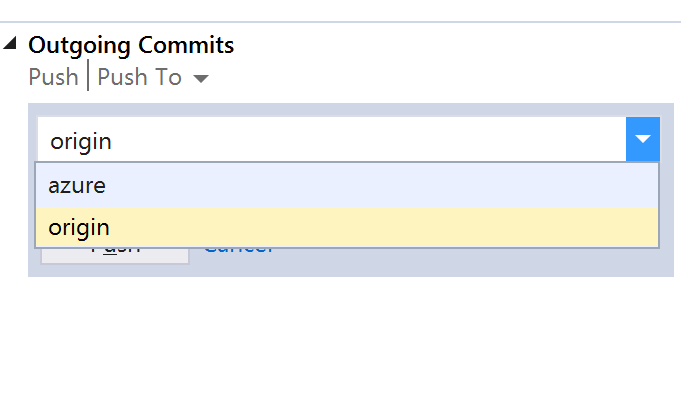The height and width of the screenshot is (396, 681).
Task: Click the origin text in combo box
Action: (x=81, y=142)
